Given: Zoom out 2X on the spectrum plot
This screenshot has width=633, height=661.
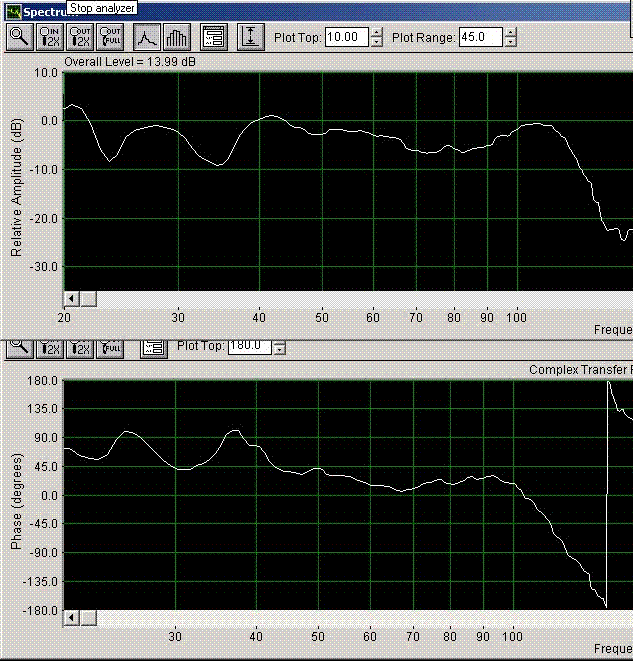Looking at the screenshot, I should click(x=80, y=37).
